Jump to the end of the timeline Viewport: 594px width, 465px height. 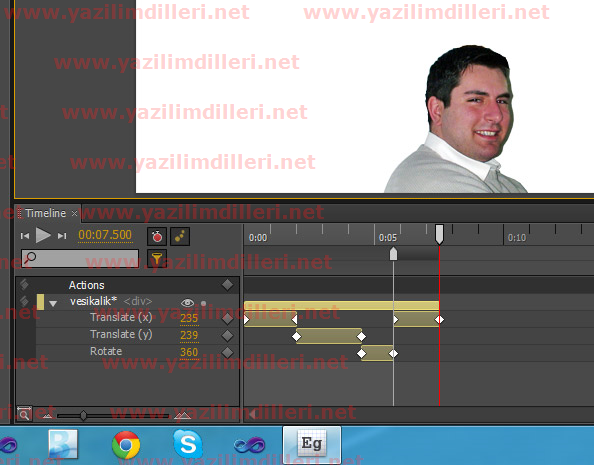tap(62, 236)
